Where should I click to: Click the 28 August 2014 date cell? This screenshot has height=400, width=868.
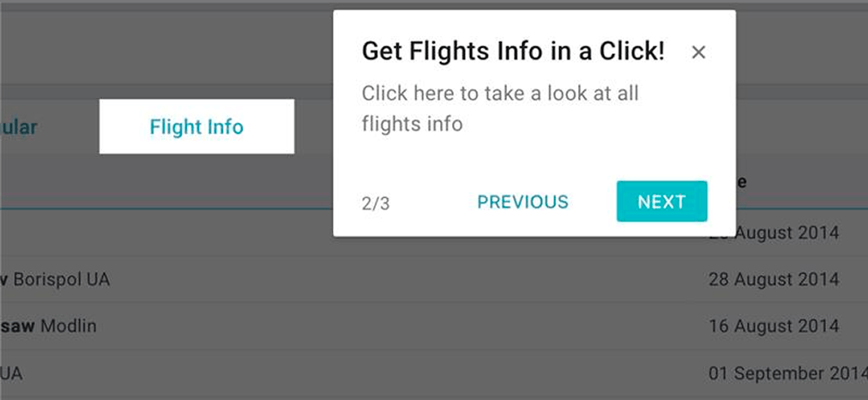pyautogui.click(x=774, y=280)
